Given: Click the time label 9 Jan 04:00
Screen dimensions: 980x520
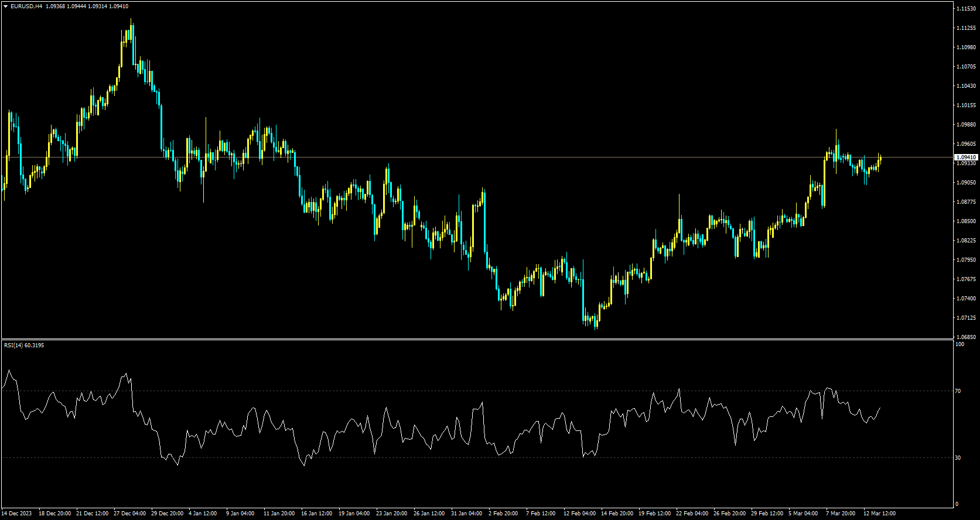Looking at the screenshot, I should pos(240,514).
